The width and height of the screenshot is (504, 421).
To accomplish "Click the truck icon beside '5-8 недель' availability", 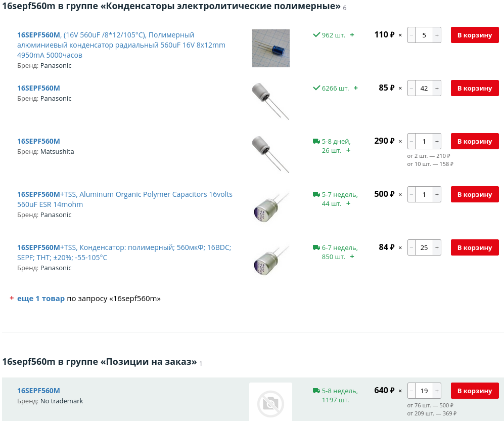I will (x=316, y=391).
